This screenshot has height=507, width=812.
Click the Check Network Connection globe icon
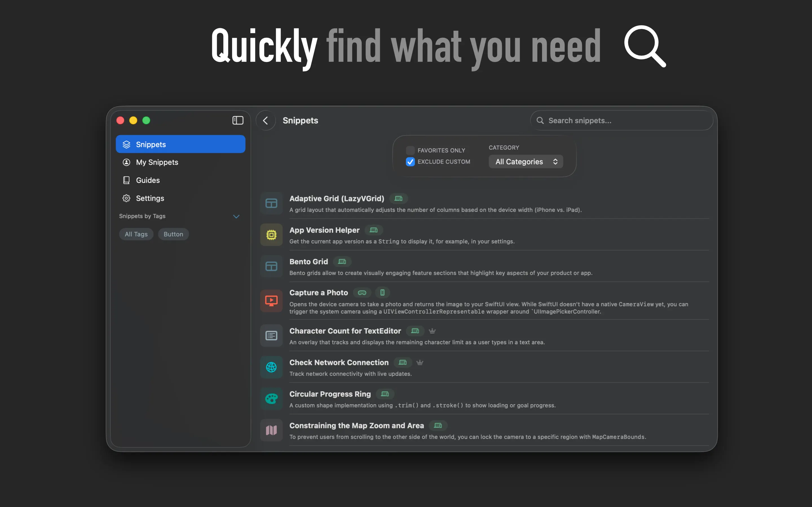tap(271, 367)
